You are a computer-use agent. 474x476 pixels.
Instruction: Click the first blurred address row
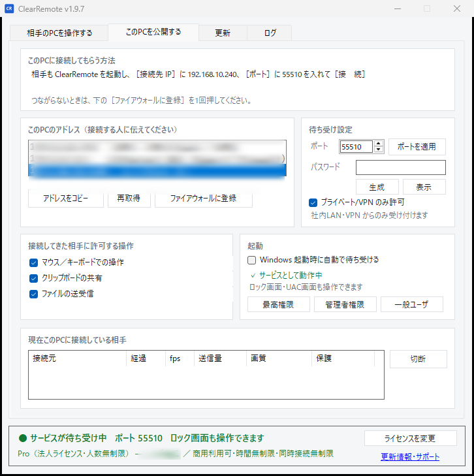157,147
